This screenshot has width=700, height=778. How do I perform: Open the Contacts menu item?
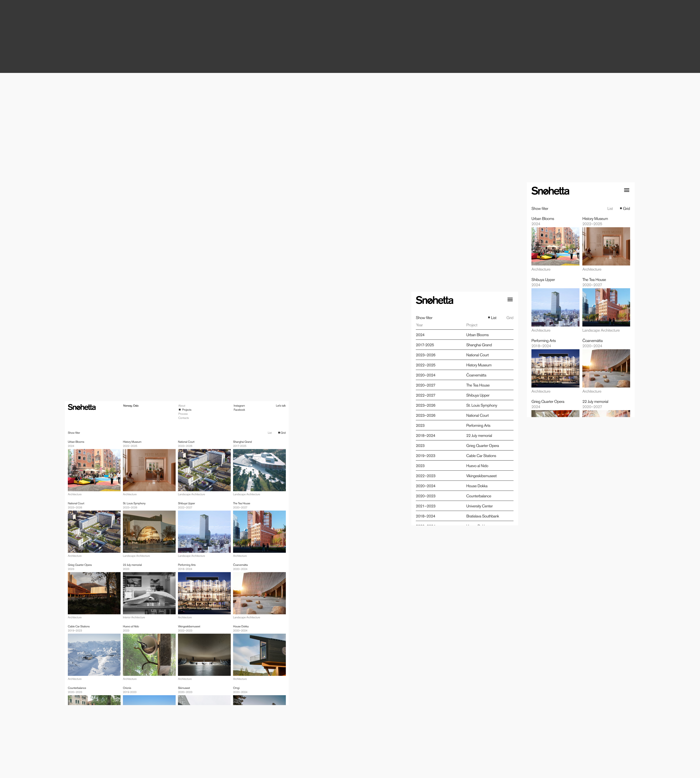click(x=183, y=418)
